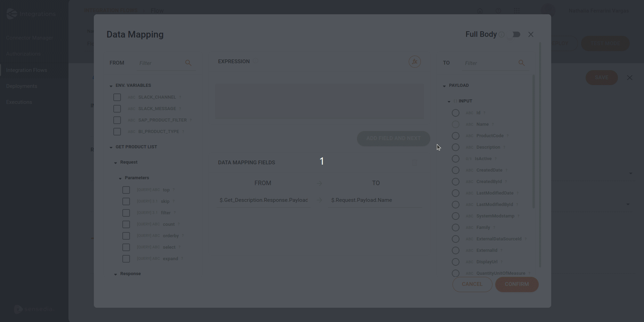Click the search icon in FROM filter

[188, 63]
